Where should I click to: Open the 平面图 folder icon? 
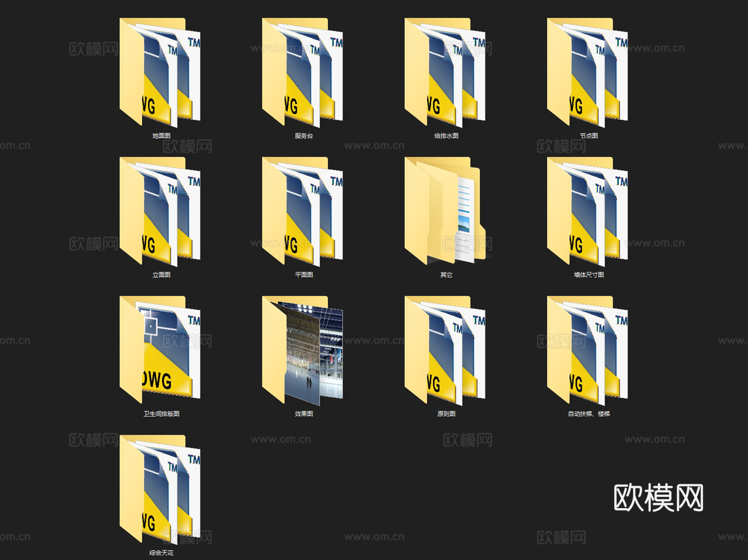click(303, 212)
